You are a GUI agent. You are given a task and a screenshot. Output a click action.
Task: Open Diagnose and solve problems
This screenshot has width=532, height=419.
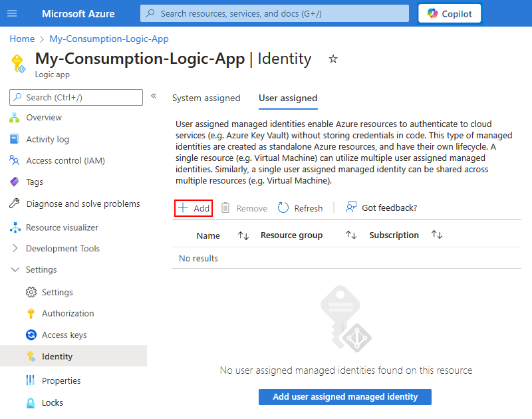(83, 204)
